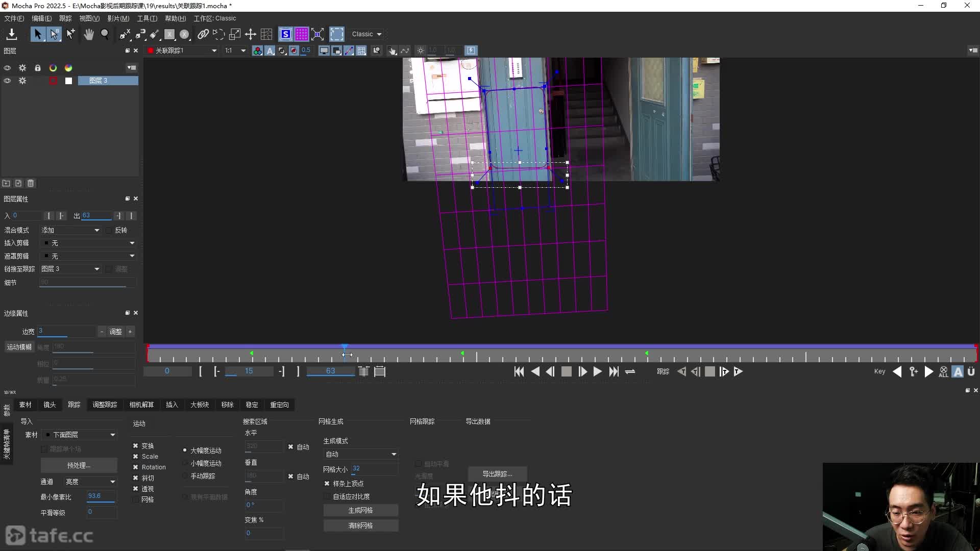Select the Create Rectangle X-Spline tool

tap(169, 34)
